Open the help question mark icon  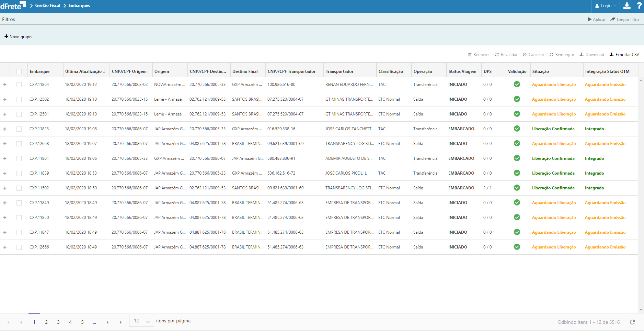pos(639,6)
